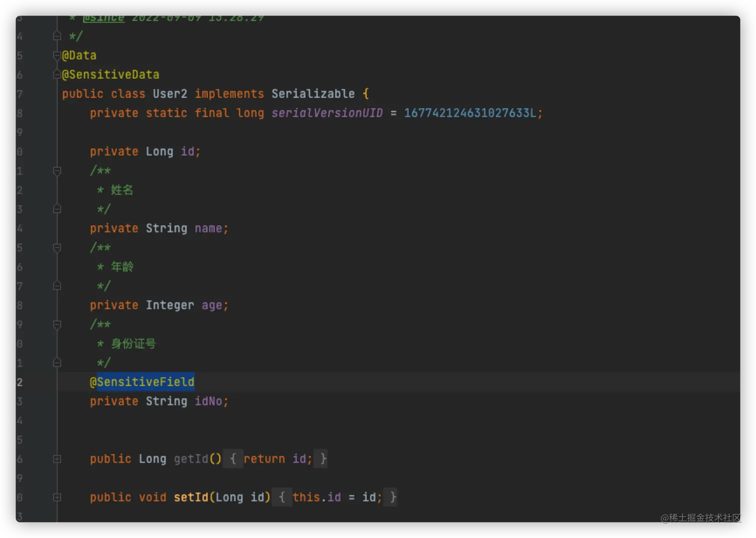Viewport: 756px width, 538px height.
Task: Click 'String' type on the idNo line
Action: [166, 401]
